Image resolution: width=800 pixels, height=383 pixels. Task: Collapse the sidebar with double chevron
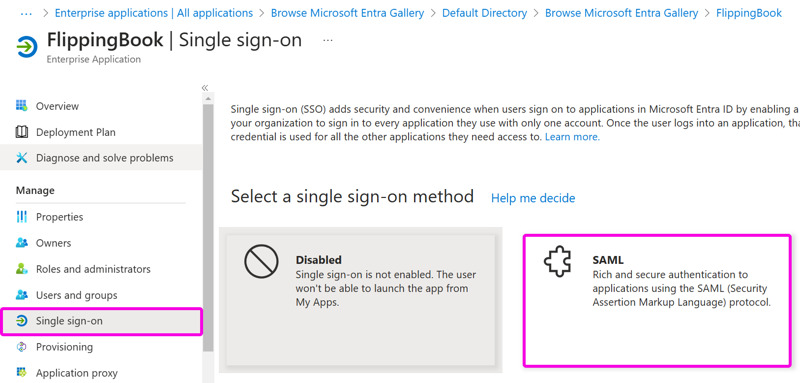point(205,88)
